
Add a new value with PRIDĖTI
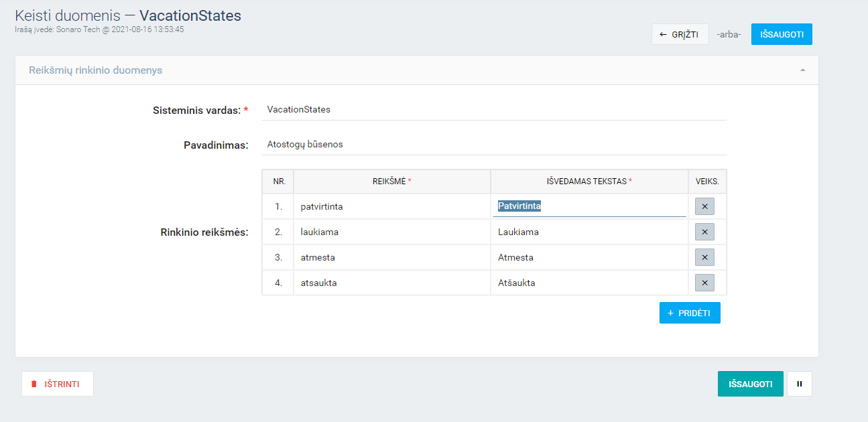(690, 313)
